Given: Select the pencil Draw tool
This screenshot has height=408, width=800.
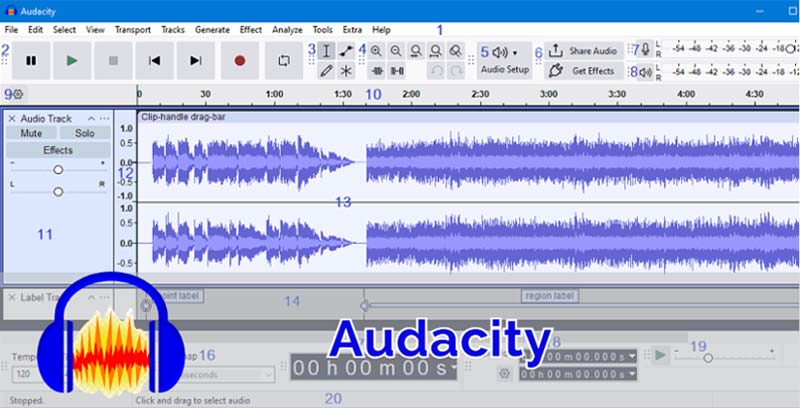Looking at the screenshot, I should tap(327, 70).
